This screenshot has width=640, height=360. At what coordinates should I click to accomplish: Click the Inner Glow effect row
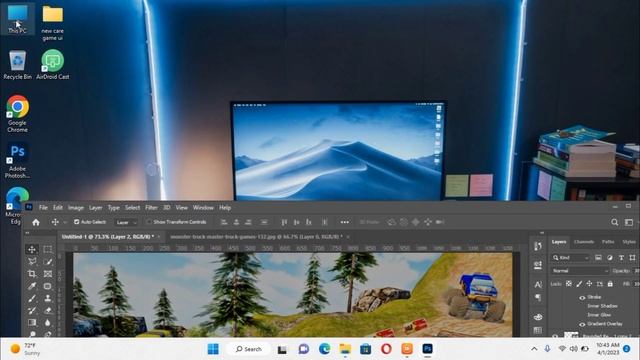point(599,315)
